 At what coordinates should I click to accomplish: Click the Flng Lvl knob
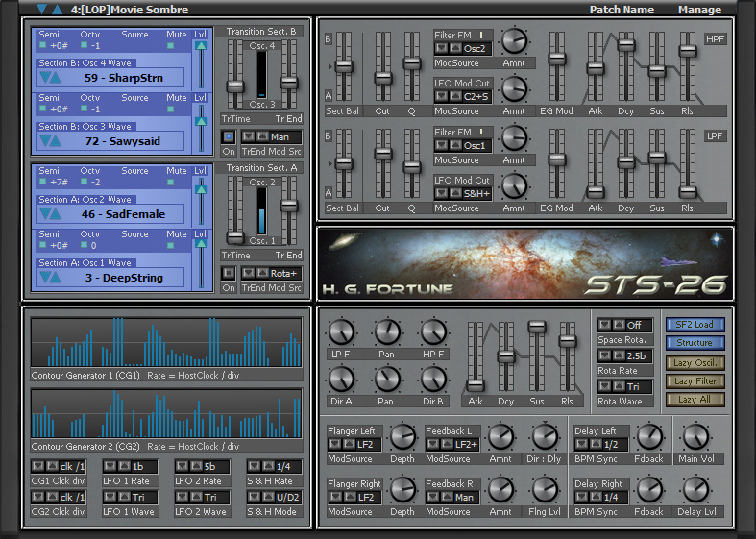pos(545,489)
